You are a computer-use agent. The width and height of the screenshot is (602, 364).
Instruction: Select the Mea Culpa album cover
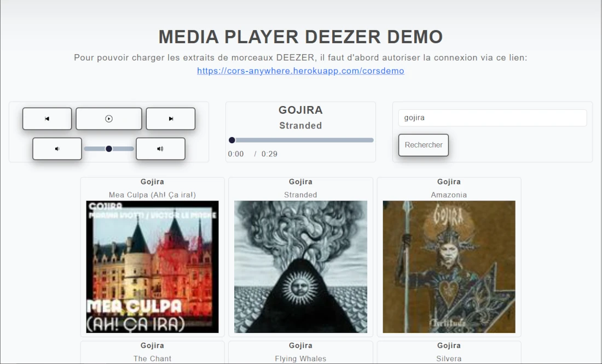pos(153,267)
